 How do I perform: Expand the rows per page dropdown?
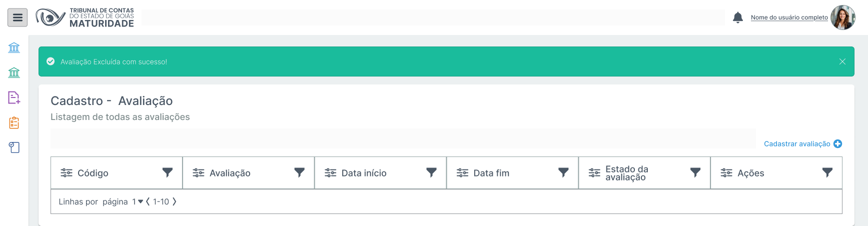(140, 202)
